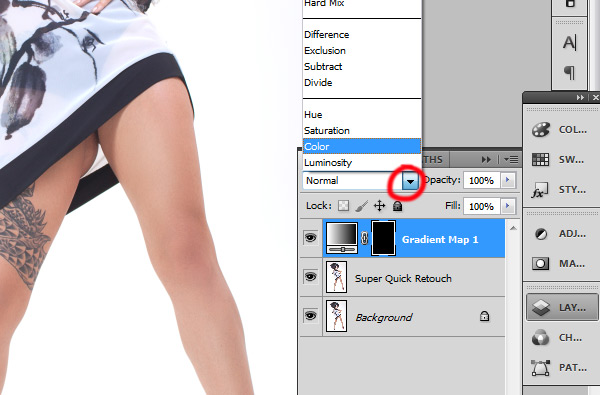Open the Fill slider arrow
Viewport: 600px width, 395px height.
coord(508,206)
